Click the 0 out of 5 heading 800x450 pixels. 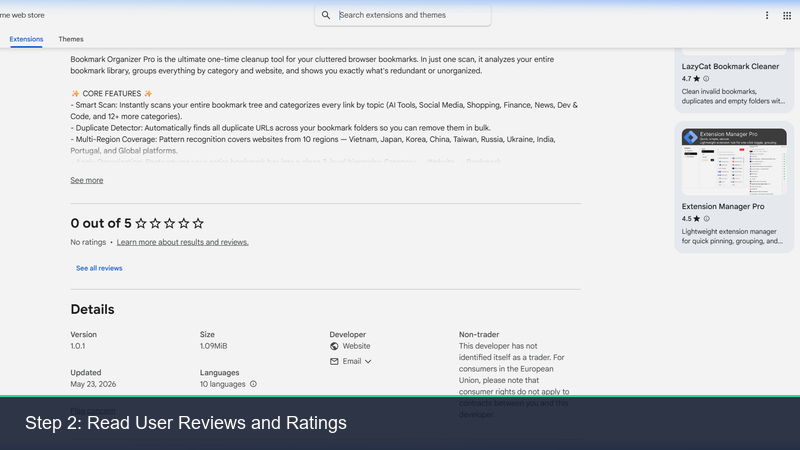coord(101,223)
